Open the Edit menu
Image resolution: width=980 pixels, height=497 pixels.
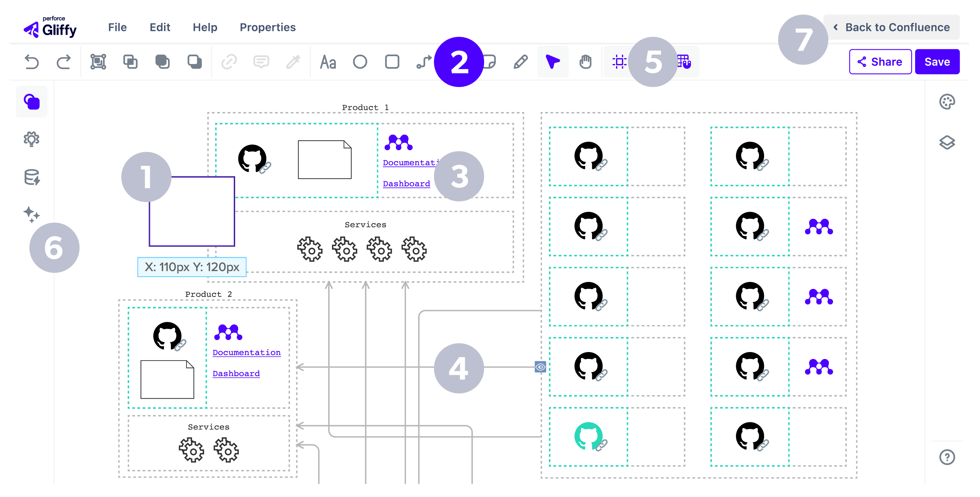(160, 27)
